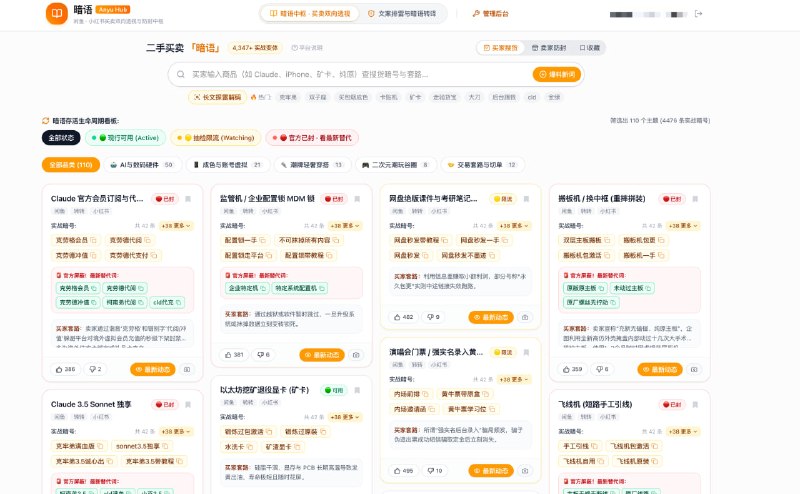Copy 网盘秒发不墨迹 via its copy icon
The image size is (800, 494).
tap(492, 255)
